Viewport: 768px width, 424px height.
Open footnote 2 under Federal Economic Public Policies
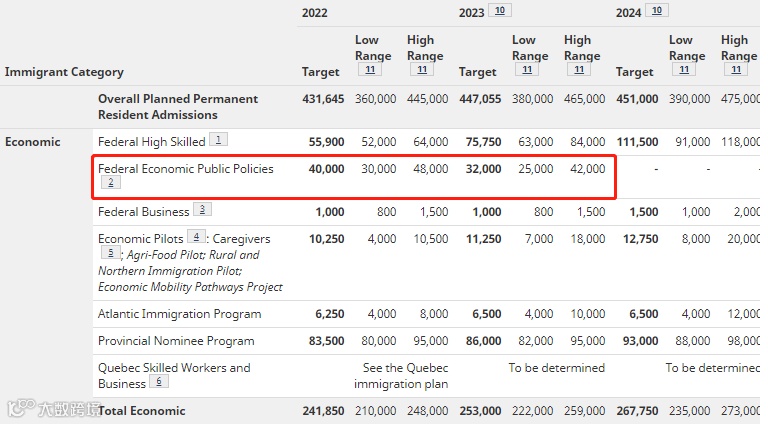[109, 183]
